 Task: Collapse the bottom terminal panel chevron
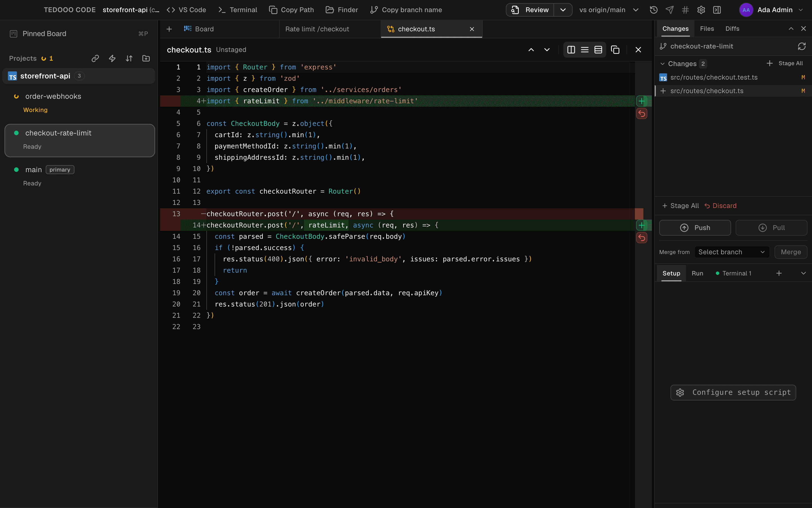pyautogui.click(x=803, y=273)
